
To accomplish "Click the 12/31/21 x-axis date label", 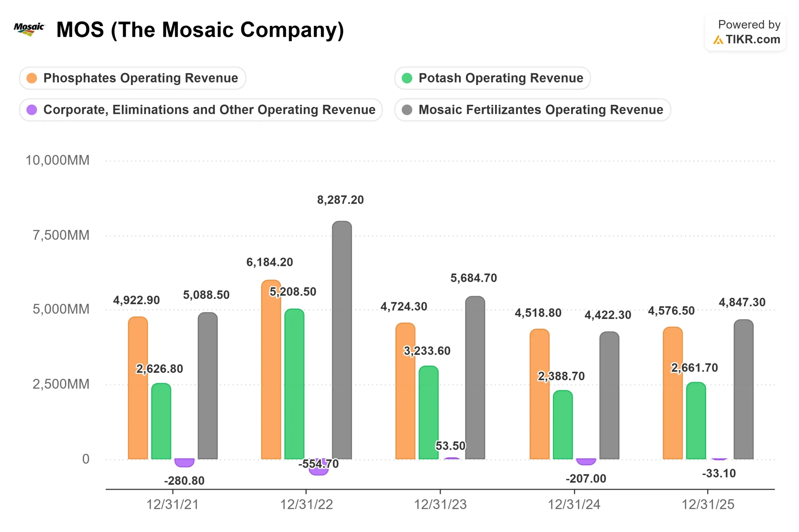I will click(173, 505).
